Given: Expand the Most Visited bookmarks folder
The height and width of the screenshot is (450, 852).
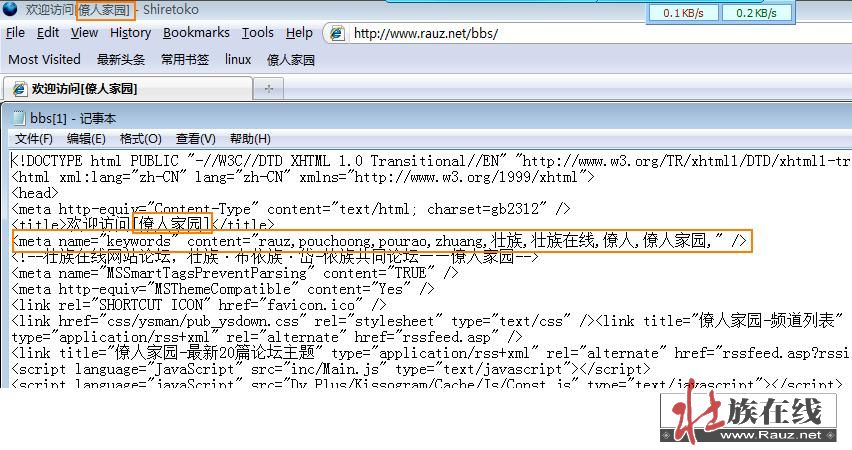Looking at the screenshot, I should (x=44, y=59).
